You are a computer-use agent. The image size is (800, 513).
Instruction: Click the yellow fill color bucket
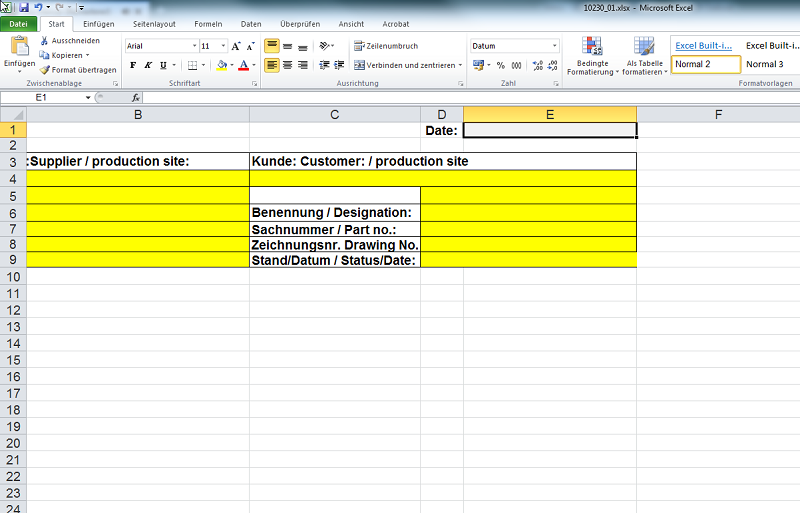click(222, 65)
